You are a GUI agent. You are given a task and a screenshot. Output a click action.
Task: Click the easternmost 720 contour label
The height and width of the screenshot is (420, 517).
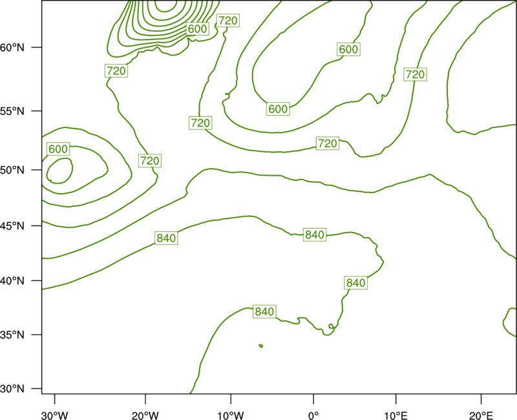tap(415, 74)
